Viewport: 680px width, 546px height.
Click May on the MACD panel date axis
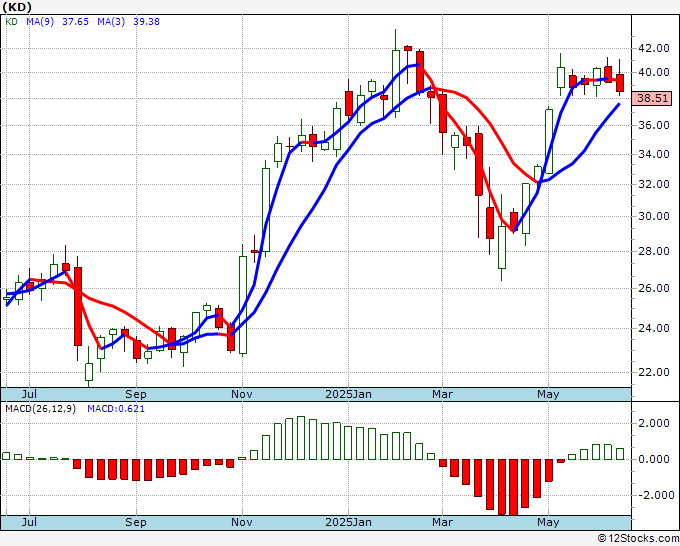click(548, 522)
